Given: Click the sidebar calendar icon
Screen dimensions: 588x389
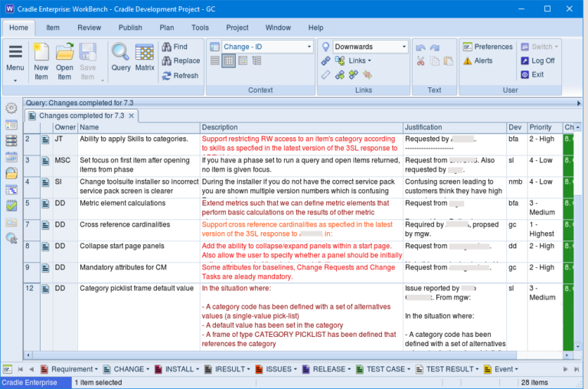Looking at the screenshot, I should coord(11,157).
